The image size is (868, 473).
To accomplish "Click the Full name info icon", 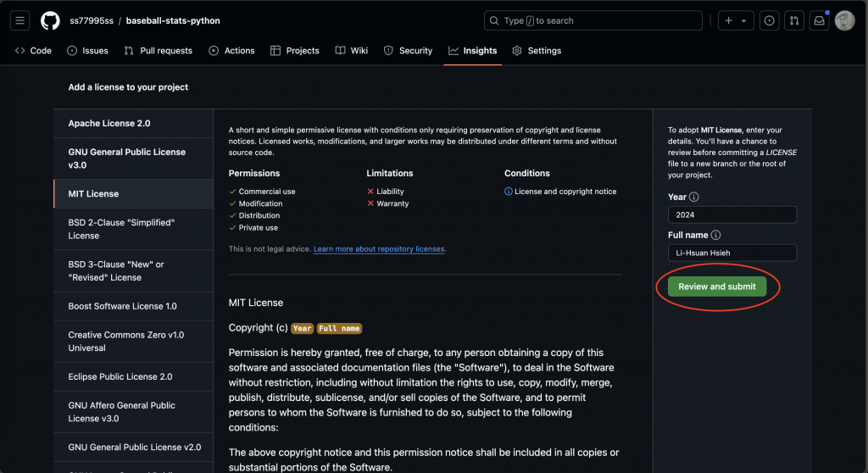I will pos(715,236).
